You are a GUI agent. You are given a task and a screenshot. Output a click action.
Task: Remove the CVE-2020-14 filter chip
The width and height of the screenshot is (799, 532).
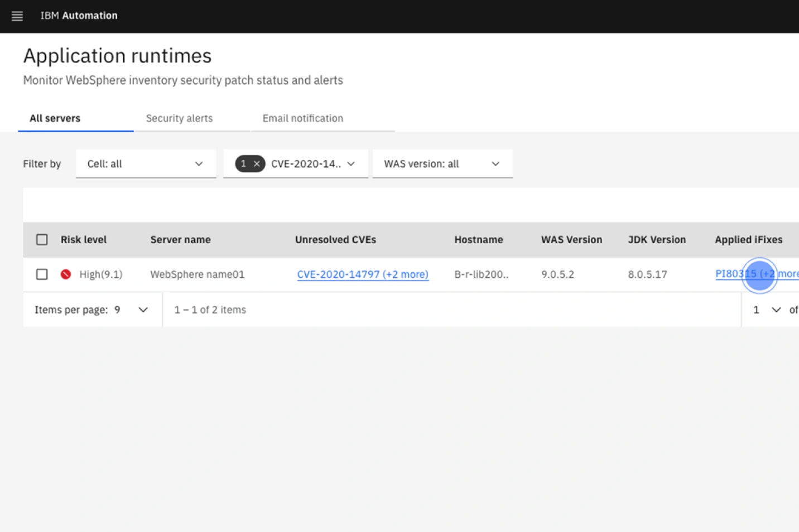coord(256,163)
